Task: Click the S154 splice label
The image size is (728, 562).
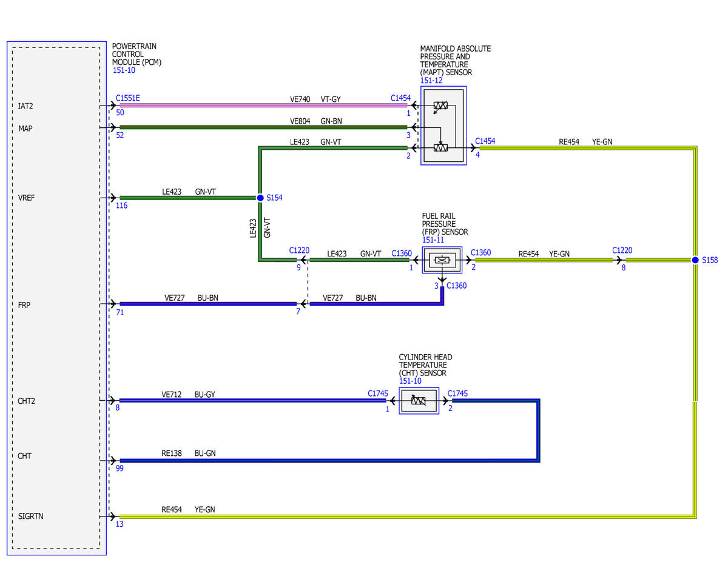Action: point(274,198)
